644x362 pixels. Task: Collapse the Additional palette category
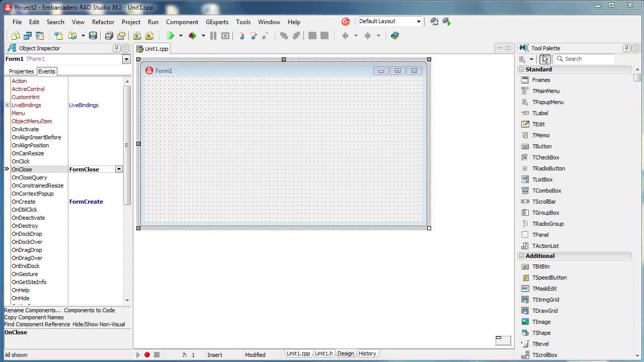[521, 256]
